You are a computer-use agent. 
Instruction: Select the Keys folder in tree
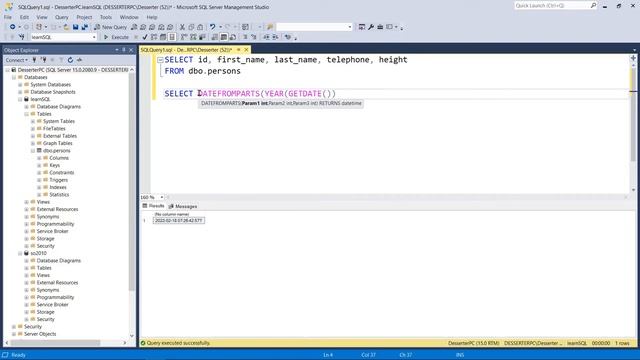[55, 165]
